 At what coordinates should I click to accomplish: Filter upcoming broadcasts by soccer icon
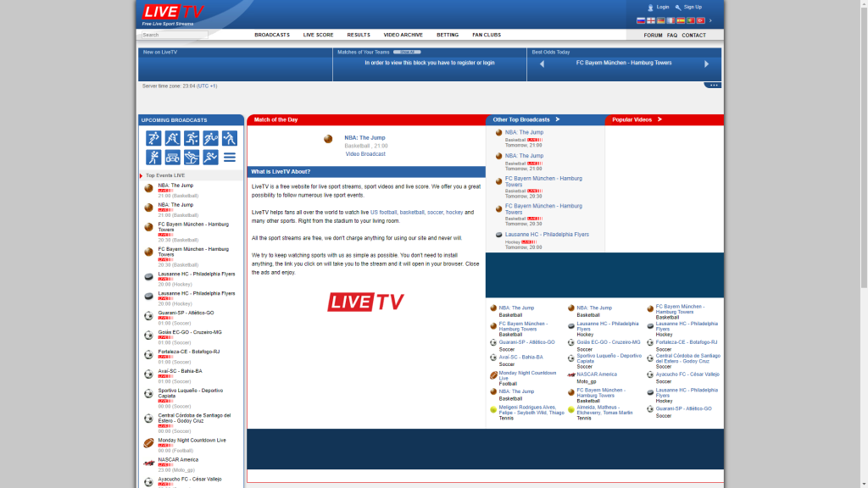153,138
